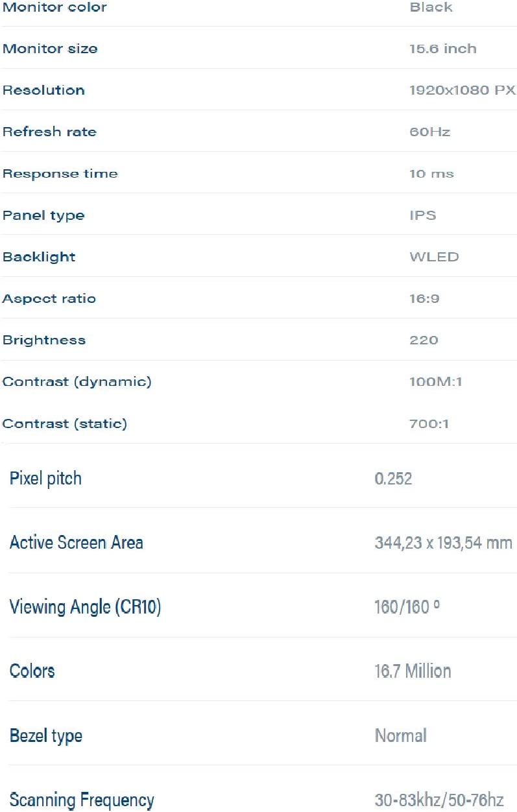
Task: Click the IPS panel type value
Action: [x=422, y=215]
